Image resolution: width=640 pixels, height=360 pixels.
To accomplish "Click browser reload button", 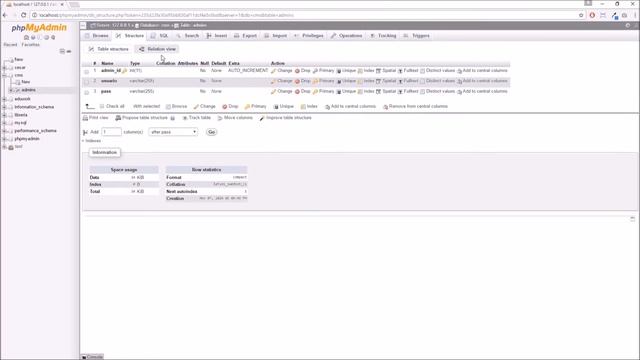I will [x=24, y=15].
